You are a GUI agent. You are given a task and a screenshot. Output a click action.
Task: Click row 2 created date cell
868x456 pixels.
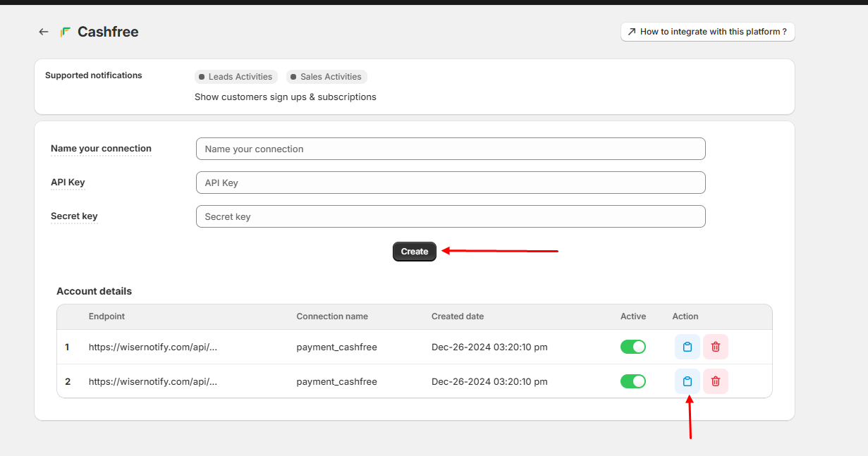click(489, 381)
